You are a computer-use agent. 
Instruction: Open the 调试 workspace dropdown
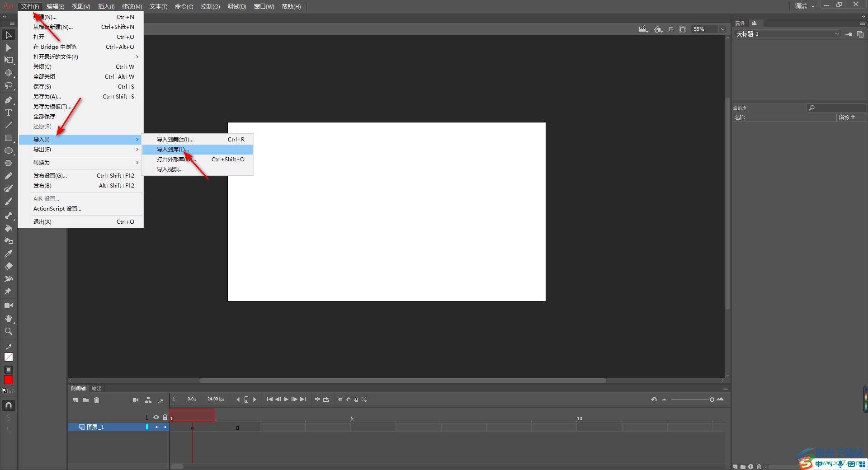tap(805, 6)
